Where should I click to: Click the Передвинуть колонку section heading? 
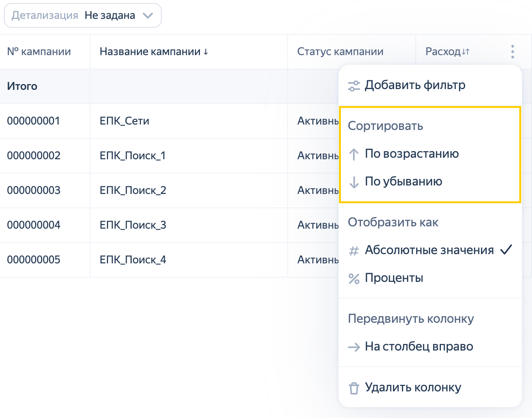tap(411, 319)
